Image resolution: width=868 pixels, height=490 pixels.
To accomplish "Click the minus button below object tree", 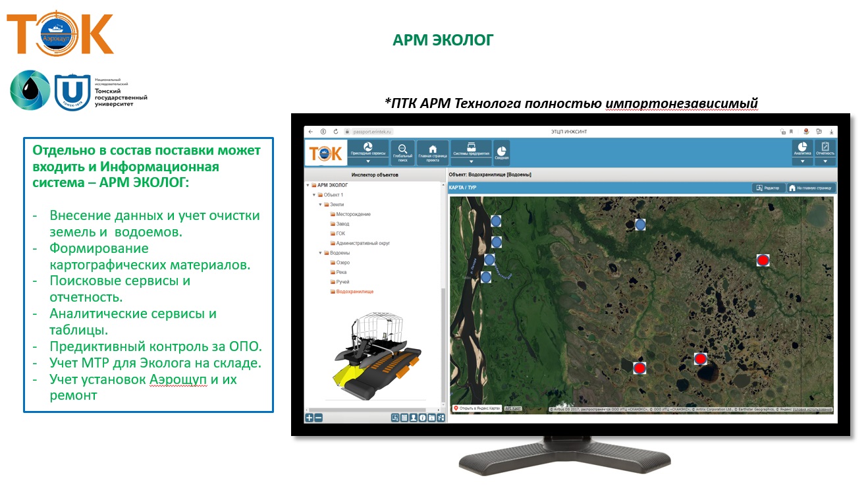I will point(318,418).
